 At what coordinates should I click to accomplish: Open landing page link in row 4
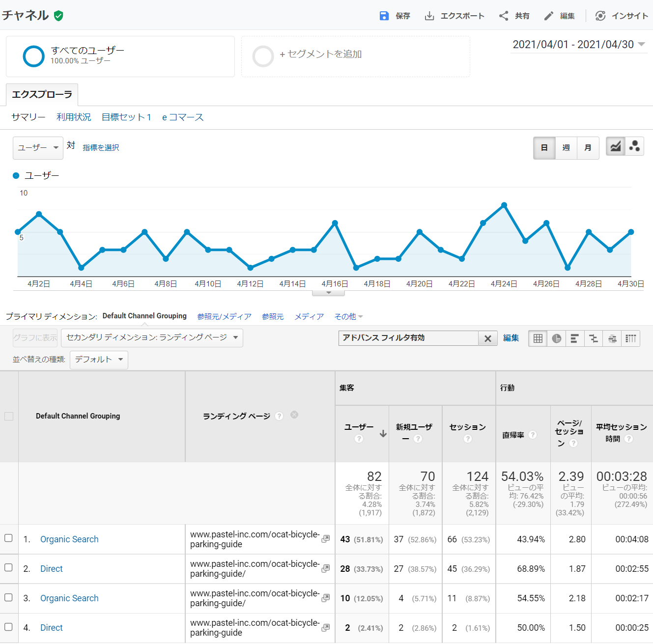(x=325, y=627)
